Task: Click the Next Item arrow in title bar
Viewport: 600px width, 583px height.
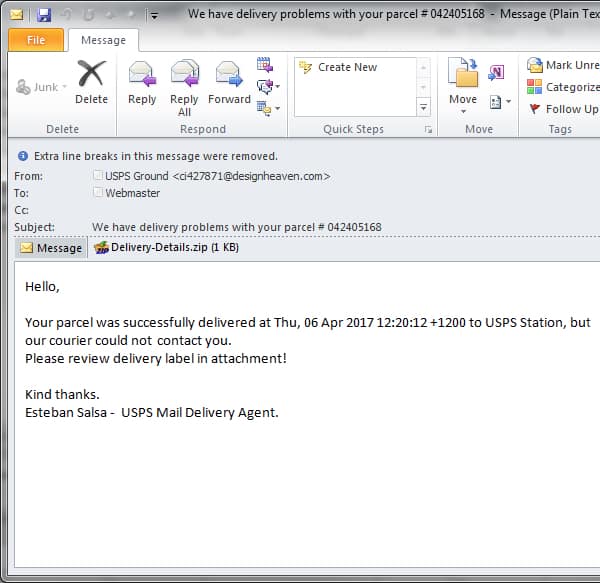Action: tap(131, 15)
